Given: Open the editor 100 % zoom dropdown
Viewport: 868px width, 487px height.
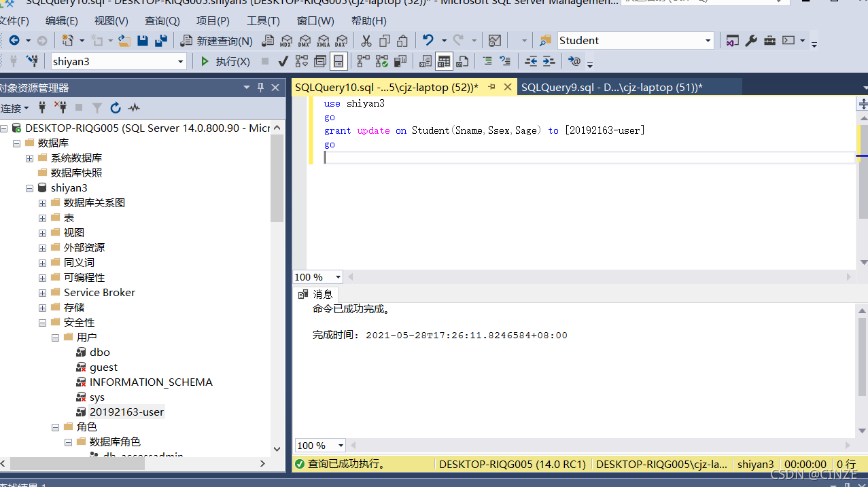Looking at the screenshot, I should [338, 277].
